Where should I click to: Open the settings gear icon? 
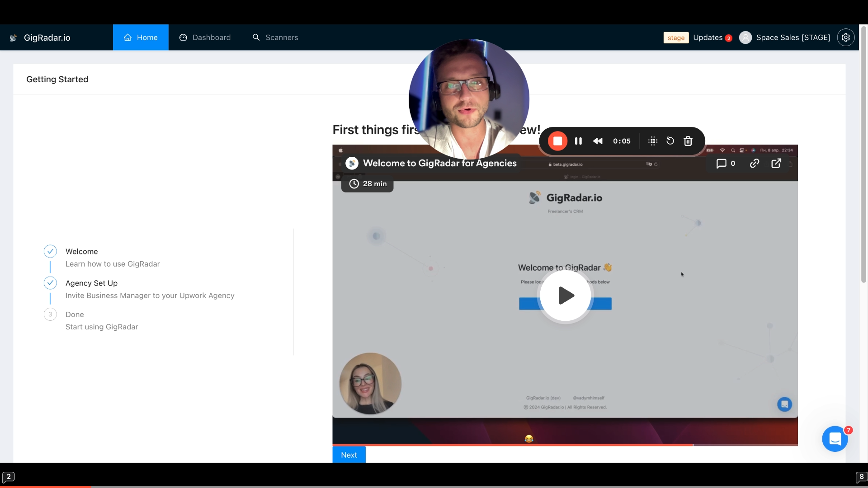click(x=845, y=38)
